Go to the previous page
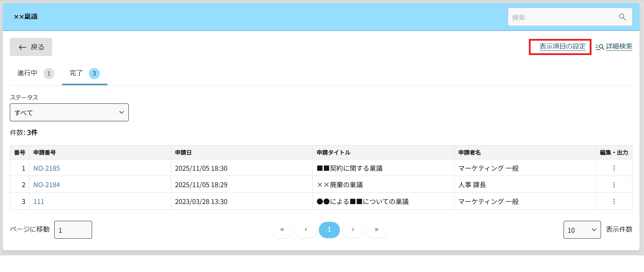The width and height of the screenshot is (644, 272). [x=306, y=230]
